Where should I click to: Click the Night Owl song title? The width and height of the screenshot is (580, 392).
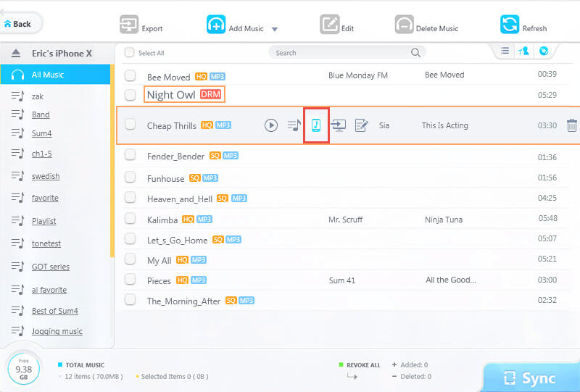coord(171,95)
